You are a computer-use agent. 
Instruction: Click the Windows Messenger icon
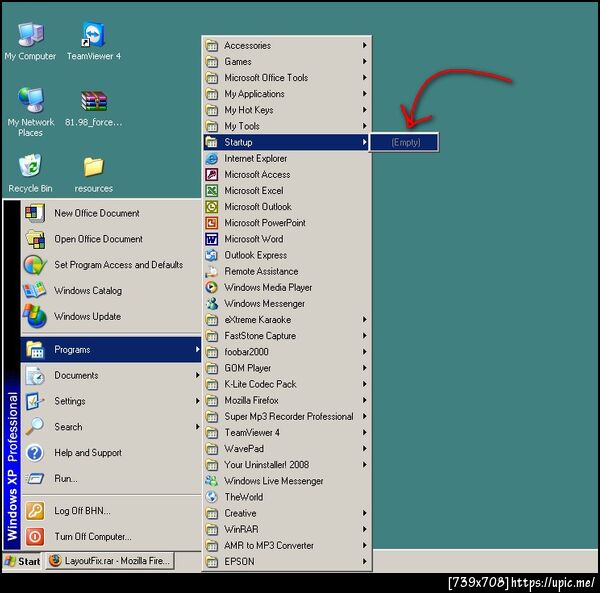(x=212, y=304)
